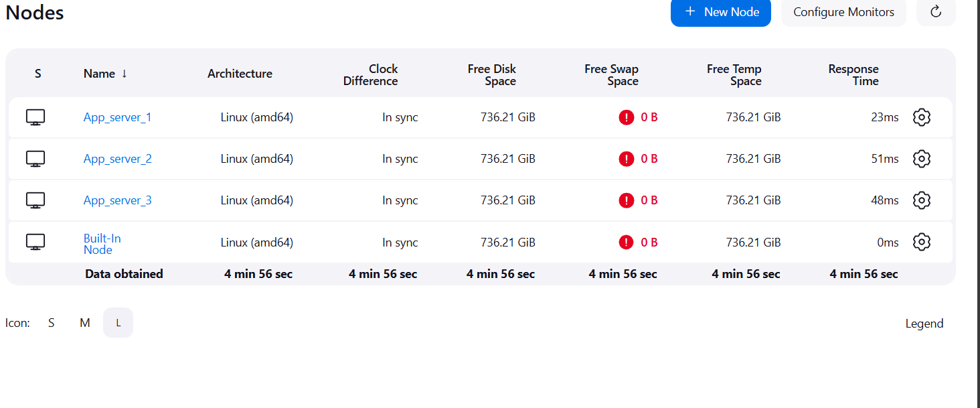Show the Legend
Screen dimensions: 980x408
click(924, 324)
